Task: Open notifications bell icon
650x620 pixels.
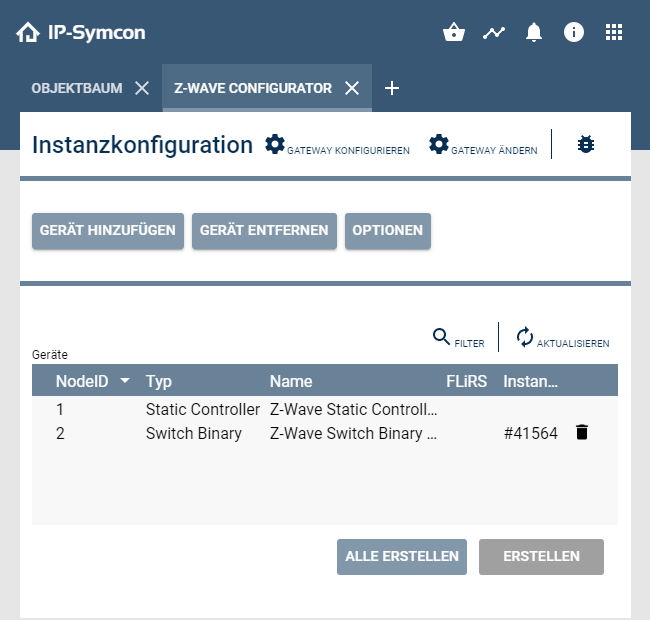Action: click(x=534, y=33)
